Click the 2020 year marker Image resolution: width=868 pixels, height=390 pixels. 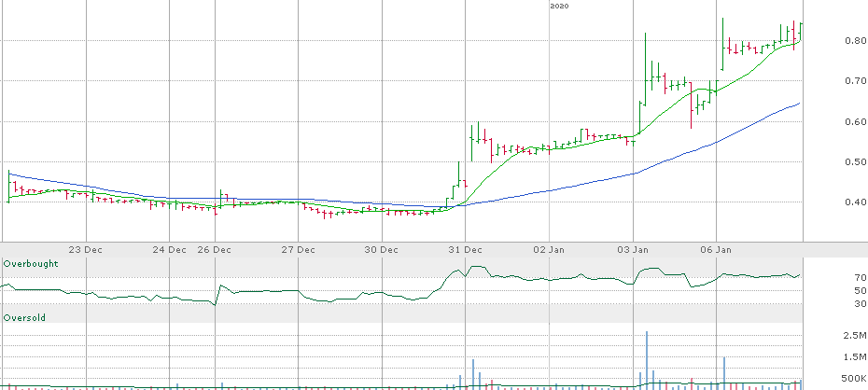pos(559,7)
